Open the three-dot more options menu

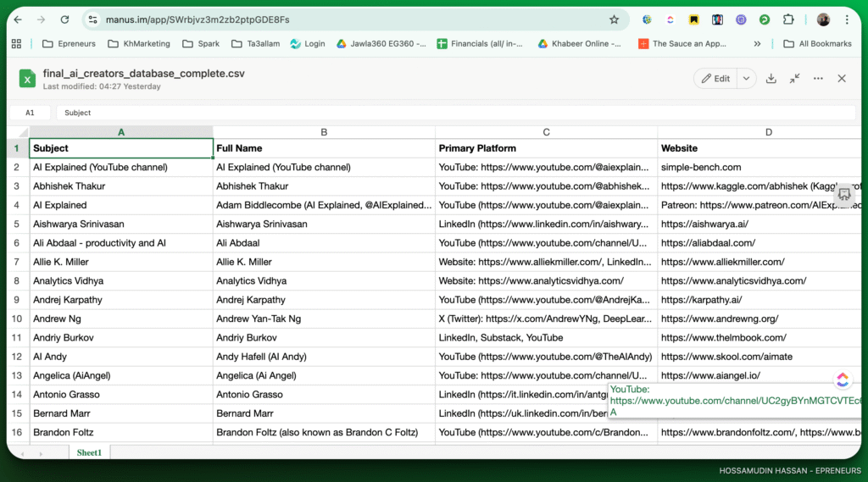click(818, 79)
